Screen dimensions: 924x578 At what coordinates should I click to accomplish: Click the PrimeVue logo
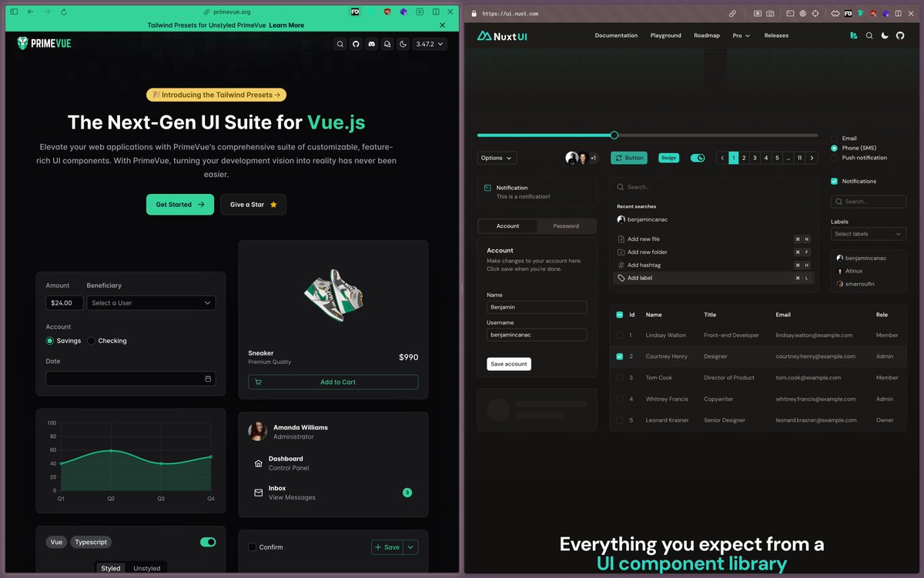[x=44, y=44]
